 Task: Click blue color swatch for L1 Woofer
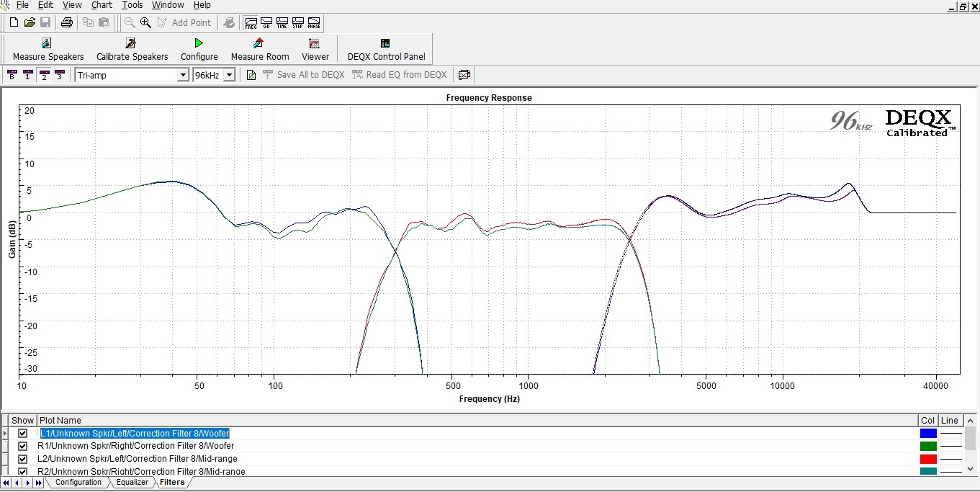coord(928,434)
